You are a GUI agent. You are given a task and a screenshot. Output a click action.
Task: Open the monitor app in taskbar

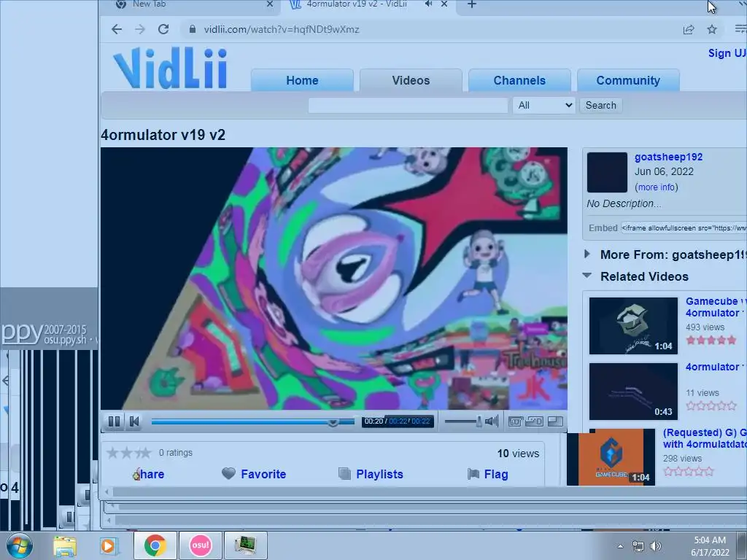tap(245, 545)
